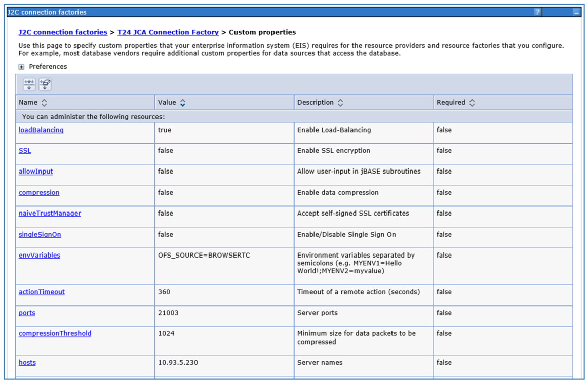
Task: Edit the compressionThreshold property
Action: [55, 334]
